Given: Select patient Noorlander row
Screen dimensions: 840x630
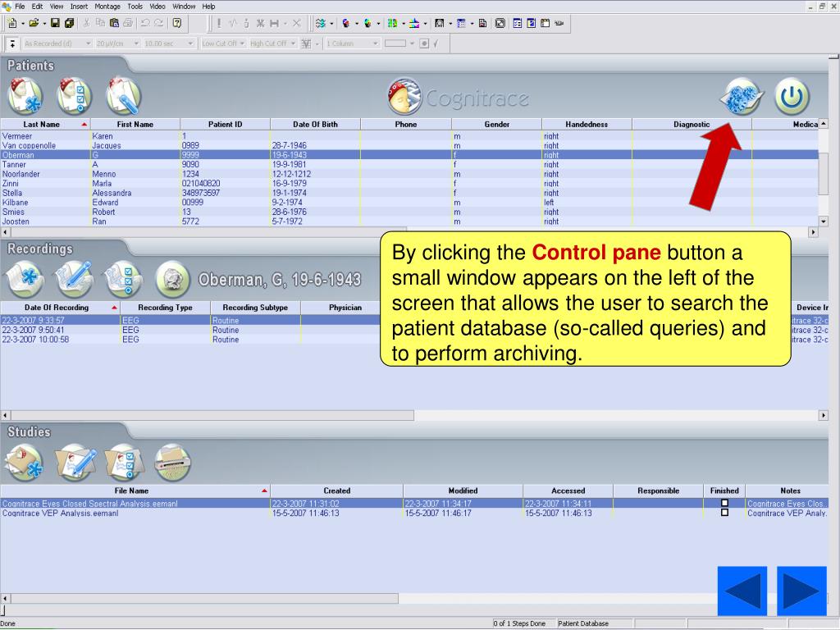Looking at the screenshot, I should 409,174.
